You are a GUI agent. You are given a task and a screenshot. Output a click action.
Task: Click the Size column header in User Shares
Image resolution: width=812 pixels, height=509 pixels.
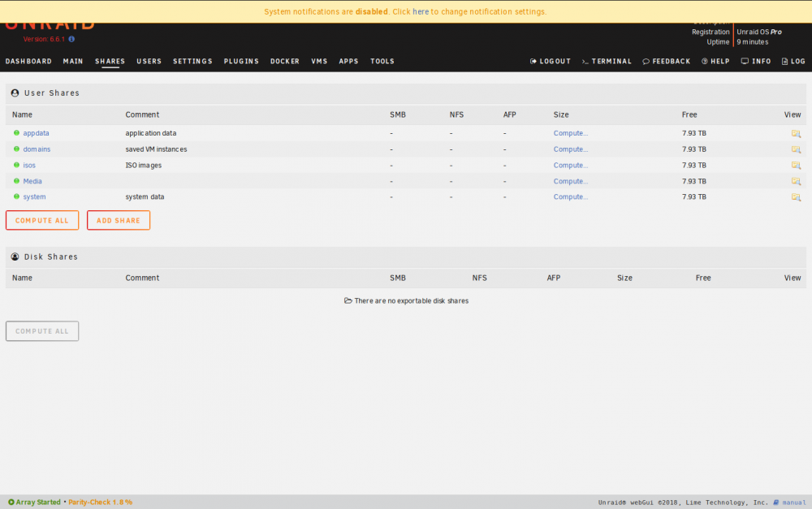[561, 115]
